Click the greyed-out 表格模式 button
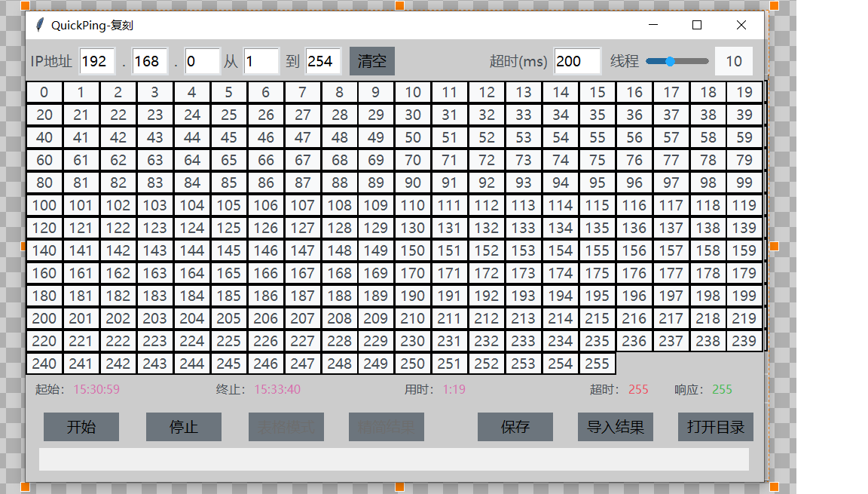Image resolution: width=868 pixels, height=494 pixels. tap(286, 427)
